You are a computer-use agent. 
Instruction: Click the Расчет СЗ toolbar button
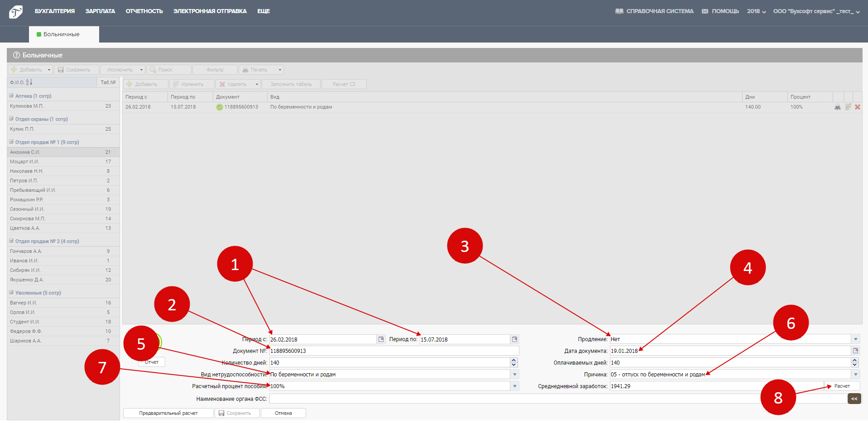[x=344, y=84]
